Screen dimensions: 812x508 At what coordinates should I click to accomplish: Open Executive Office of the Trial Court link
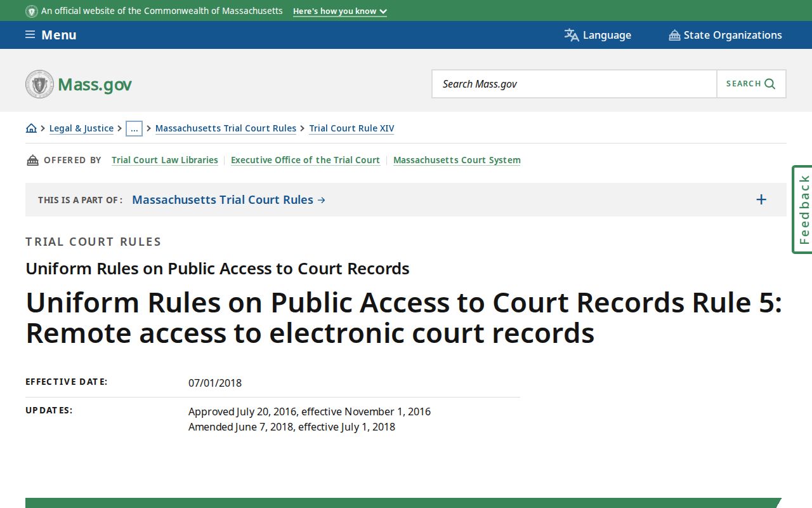(x=305, y=160)
